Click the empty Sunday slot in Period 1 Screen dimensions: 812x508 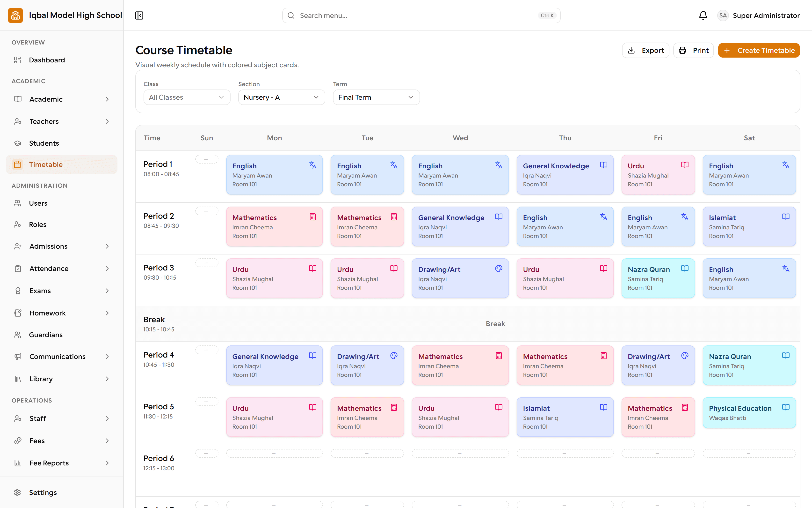click(207, 159)
